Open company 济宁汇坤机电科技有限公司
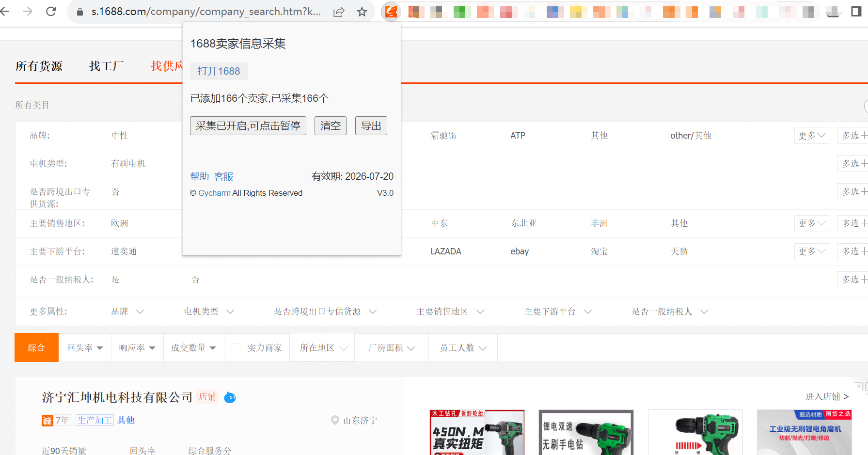 [117, 397]
